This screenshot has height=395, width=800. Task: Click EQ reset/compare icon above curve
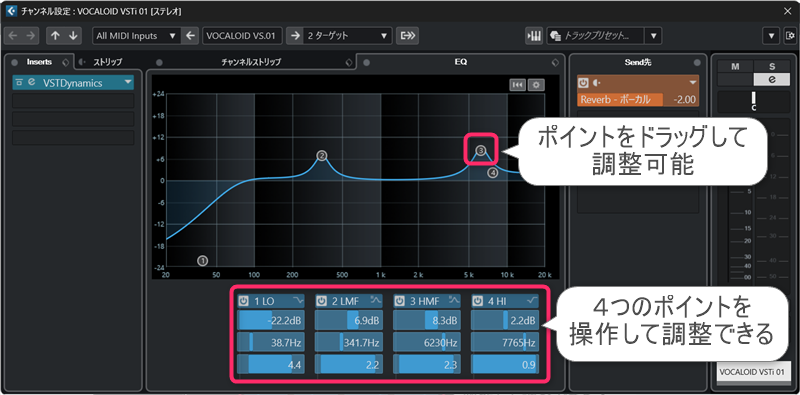(517, 85)
